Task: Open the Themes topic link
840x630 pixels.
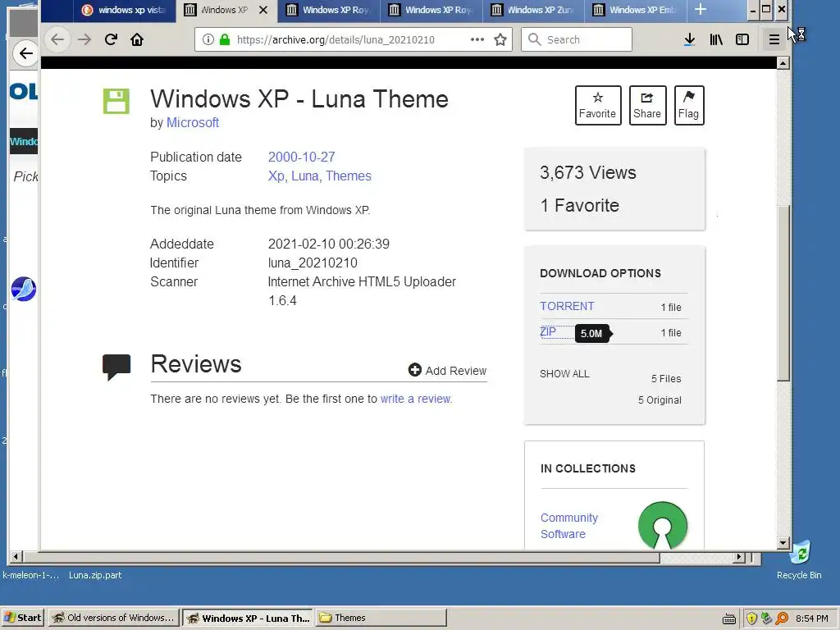Action: [348, 176]
